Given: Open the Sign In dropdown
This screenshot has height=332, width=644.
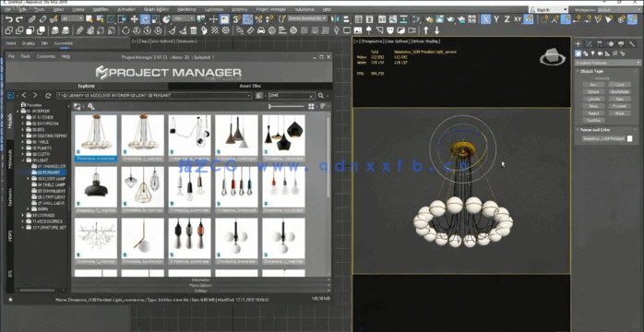Looking at the screenshot, I should pos(548,9).
